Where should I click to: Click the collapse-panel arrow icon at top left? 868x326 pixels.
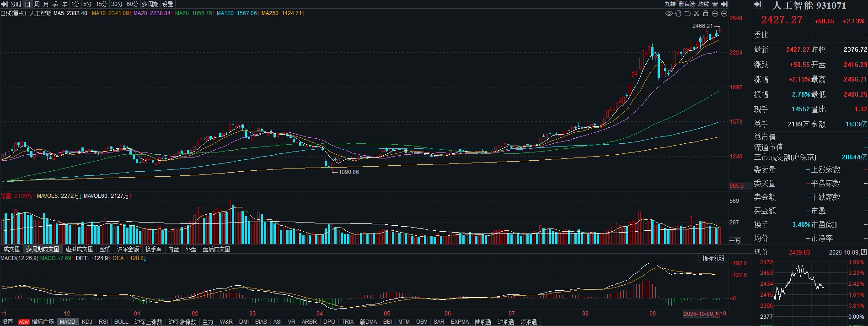(x=5, y=4)
